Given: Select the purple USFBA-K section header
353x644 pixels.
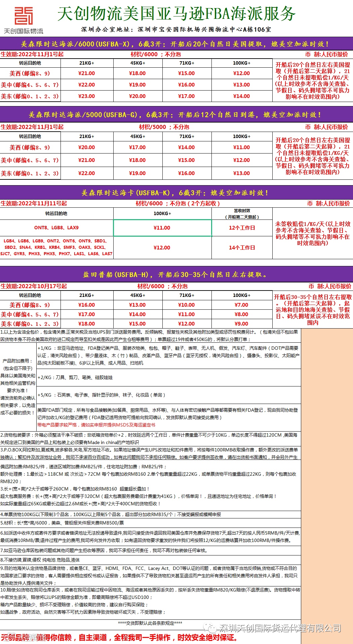Looking at the screenshot, I should [x=176, y=193].
